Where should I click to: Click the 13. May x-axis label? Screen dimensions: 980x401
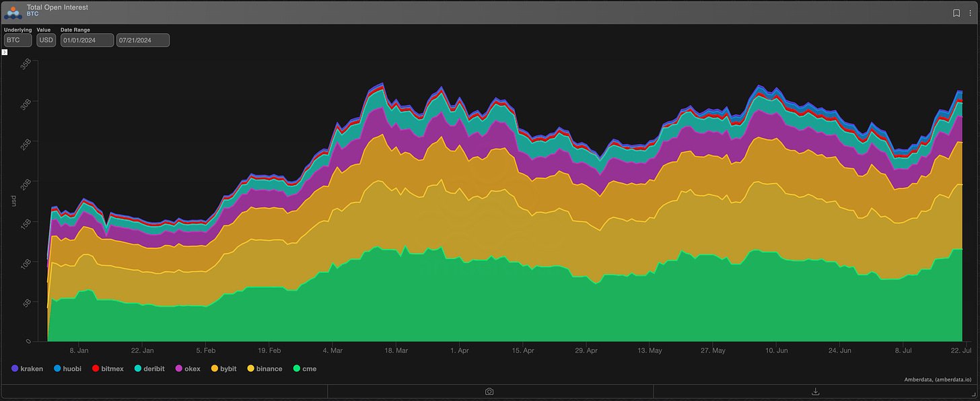(x=650, y=351)
